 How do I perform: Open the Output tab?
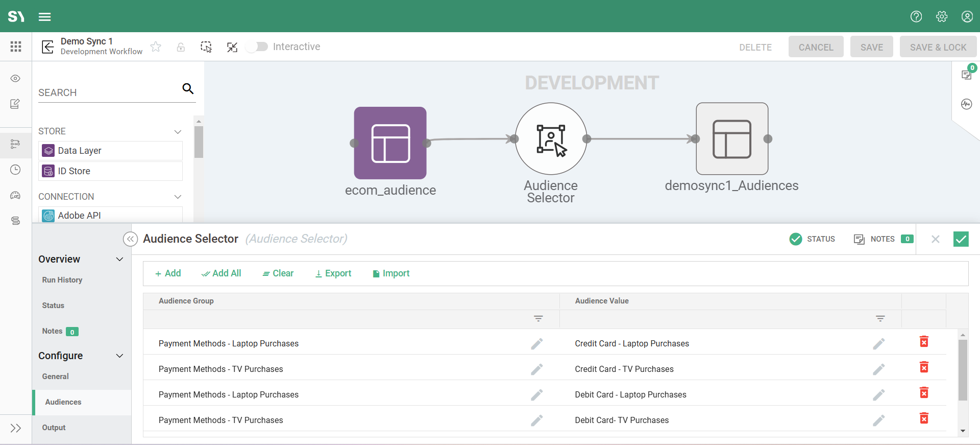[54, 428]
